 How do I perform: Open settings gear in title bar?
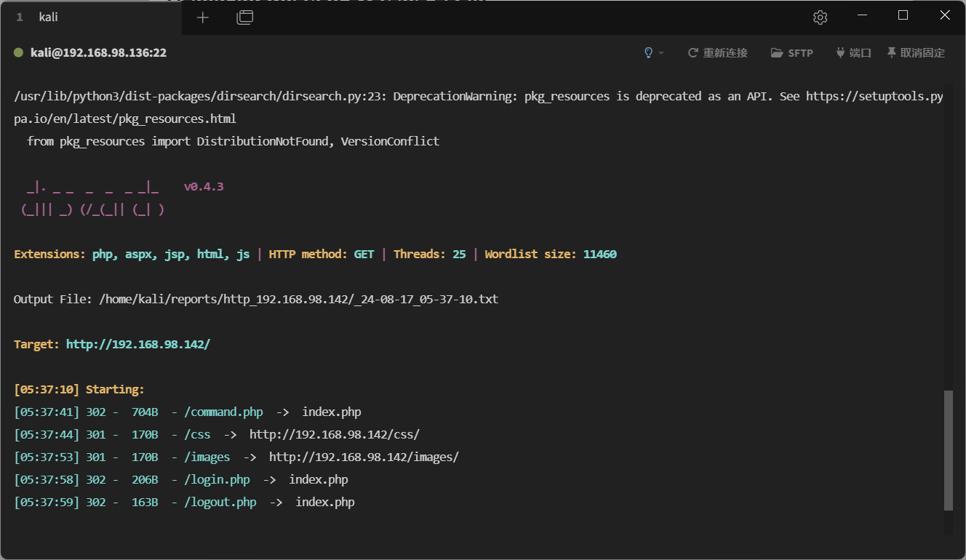(x=821, y=17)
